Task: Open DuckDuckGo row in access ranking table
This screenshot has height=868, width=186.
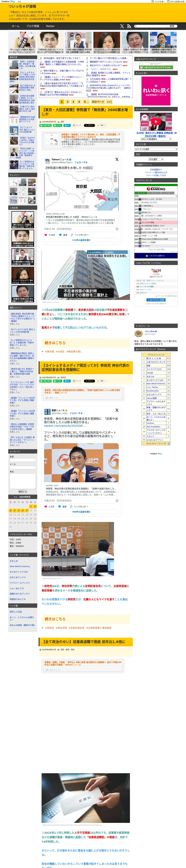Action: (x=153, y=391)
